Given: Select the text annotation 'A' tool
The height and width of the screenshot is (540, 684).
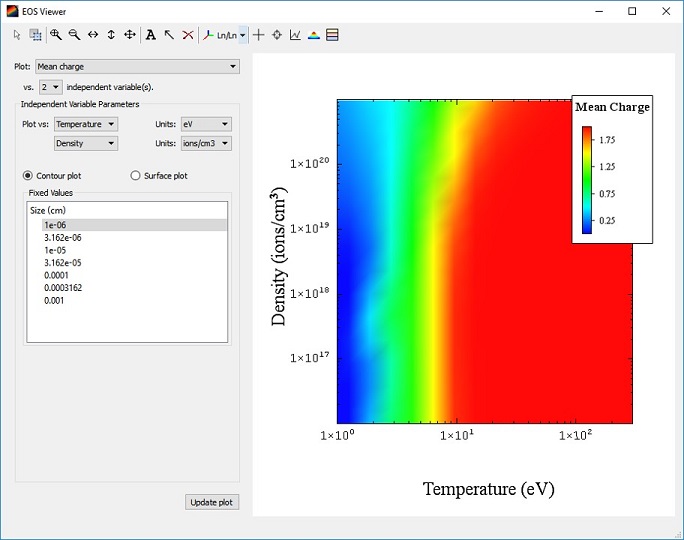Looking at the screenshot, I should click(150, 35).
